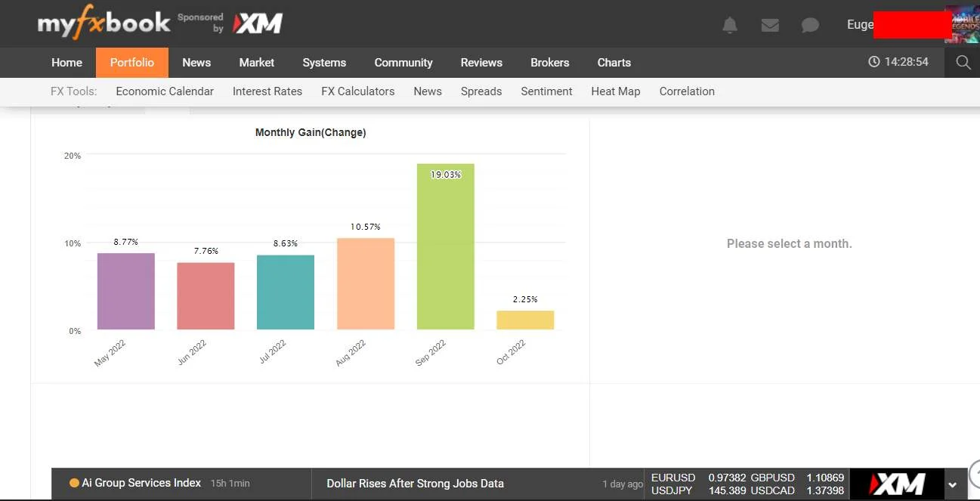Image resolution: width=980 pixels, height=501 pixels.
Task: Click the user avatar thumbnail
Action: tap(962, 23)
